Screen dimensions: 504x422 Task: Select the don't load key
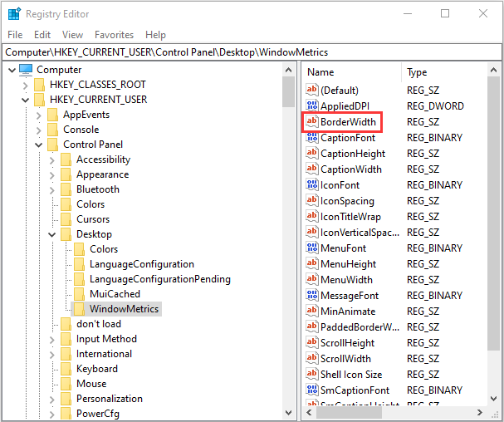click(99, 324)
